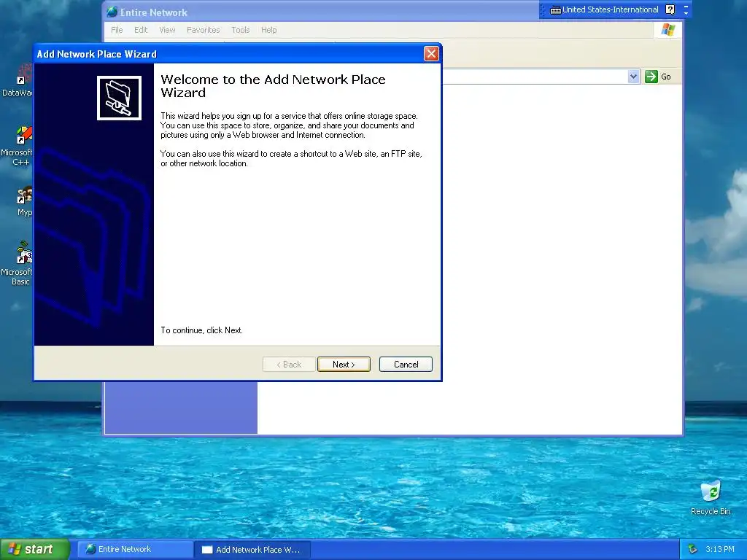This screenshot has height=560, width=747.
Task: Switch to Entire Network taskbar button
Action: pyautogui.click(x=135, y=549)
